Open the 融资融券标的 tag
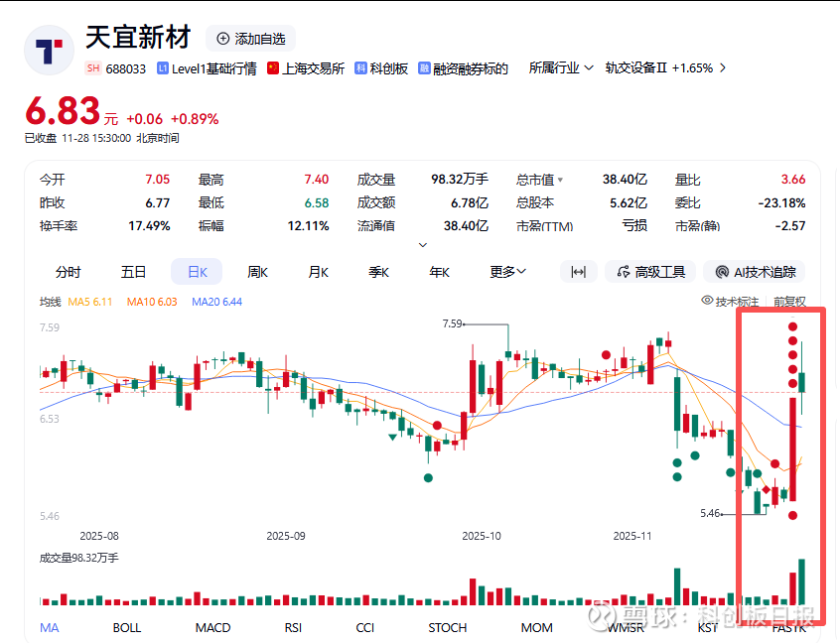This screenshot has width=840, height=643. coord(463,68)
